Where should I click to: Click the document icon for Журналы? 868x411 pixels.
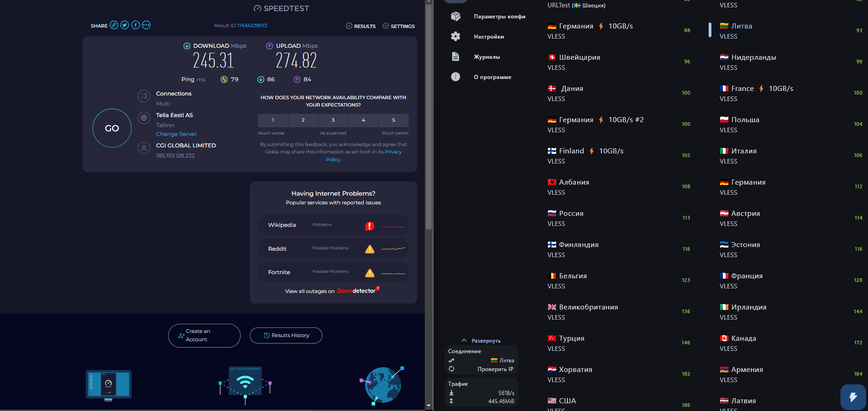[456, 56]
